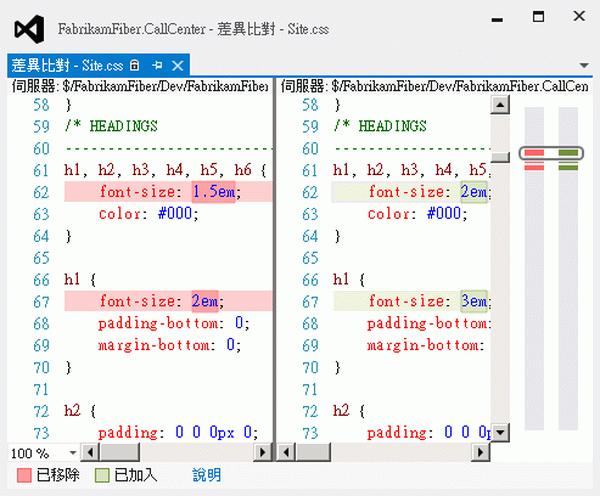Screen dimensions: 600x496
Task: Click vertical scrollbar up arrow
Action: pos(500,105)
